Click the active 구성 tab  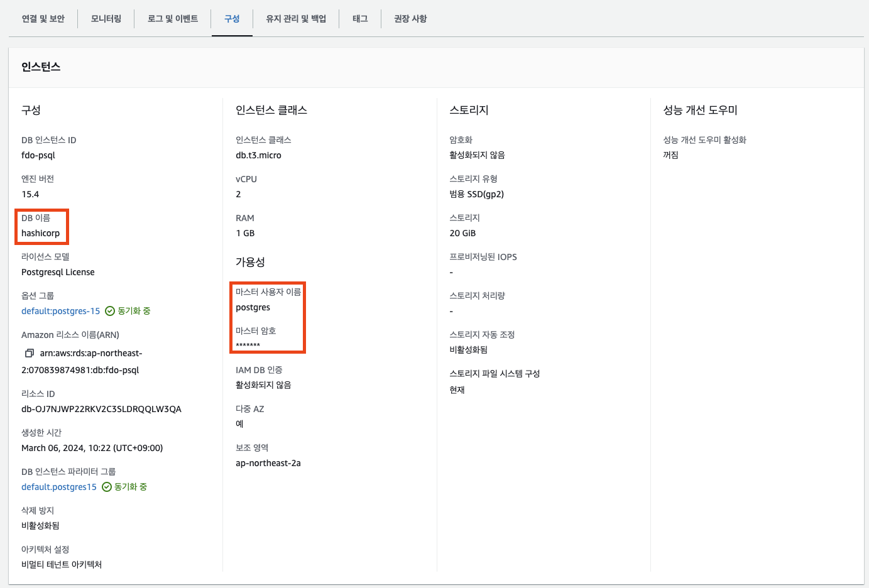click(x=232, y=18)
